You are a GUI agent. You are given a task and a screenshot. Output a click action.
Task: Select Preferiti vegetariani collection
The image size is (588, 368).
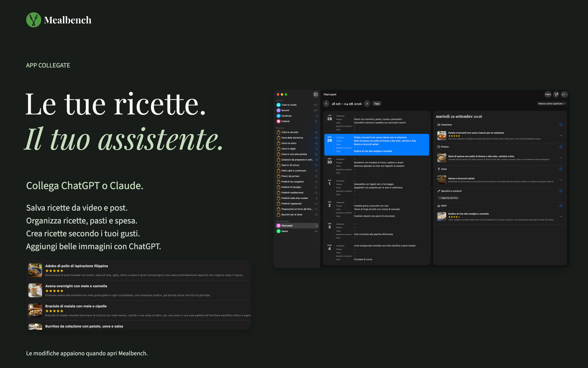(x=297, y=204)
